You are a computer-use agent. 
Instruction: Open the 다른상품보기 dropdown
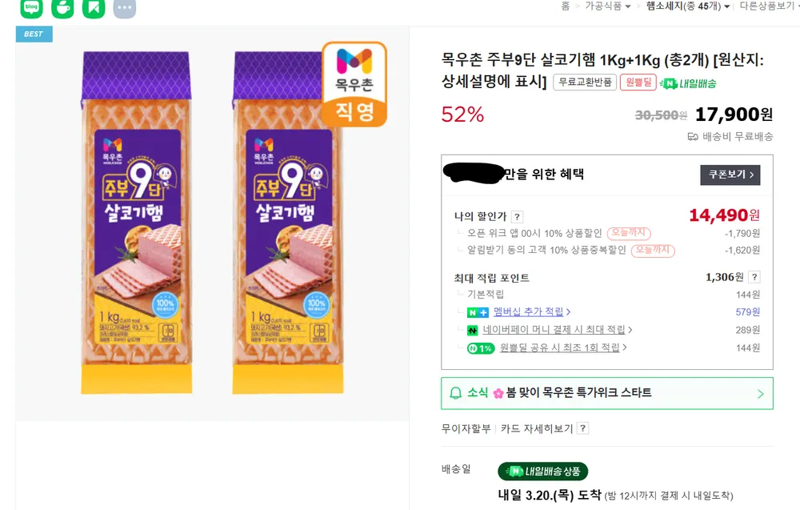[x=769, y=6]
